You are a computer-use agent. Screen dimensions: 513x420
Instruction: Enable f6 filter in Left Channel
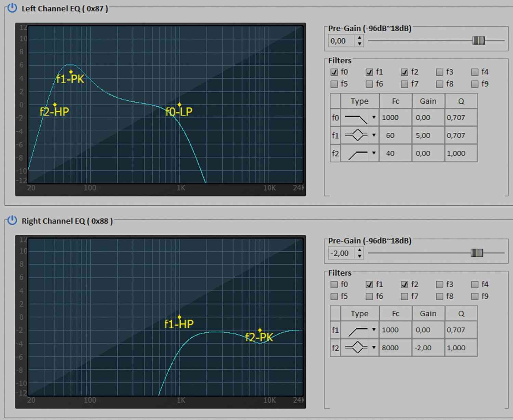(369, 84)
